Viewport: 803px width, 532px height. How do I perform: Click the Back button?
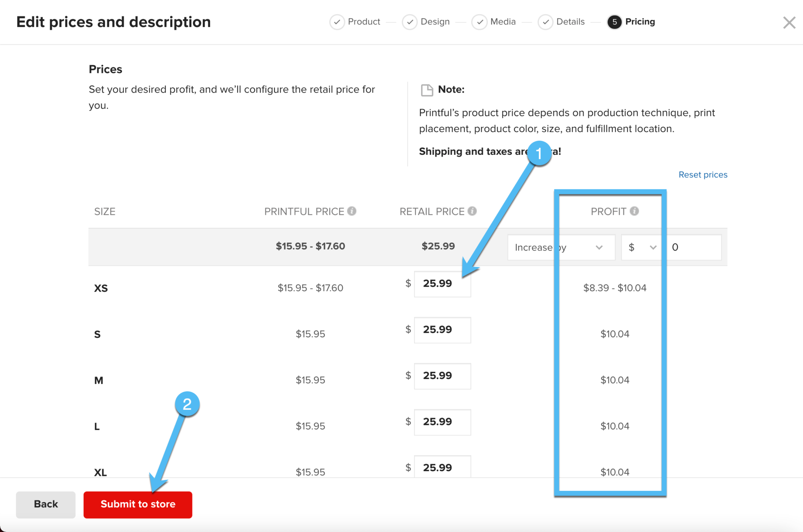click(45, 505)
